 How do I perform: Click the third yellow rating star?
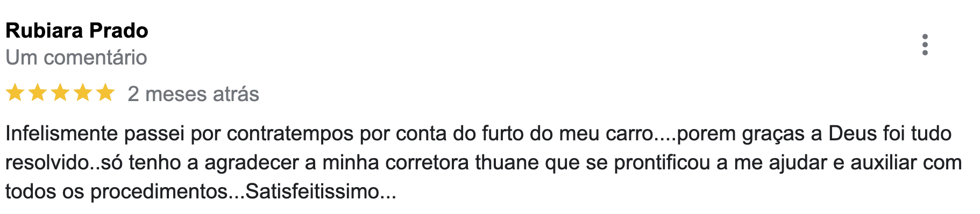point(60,93)
